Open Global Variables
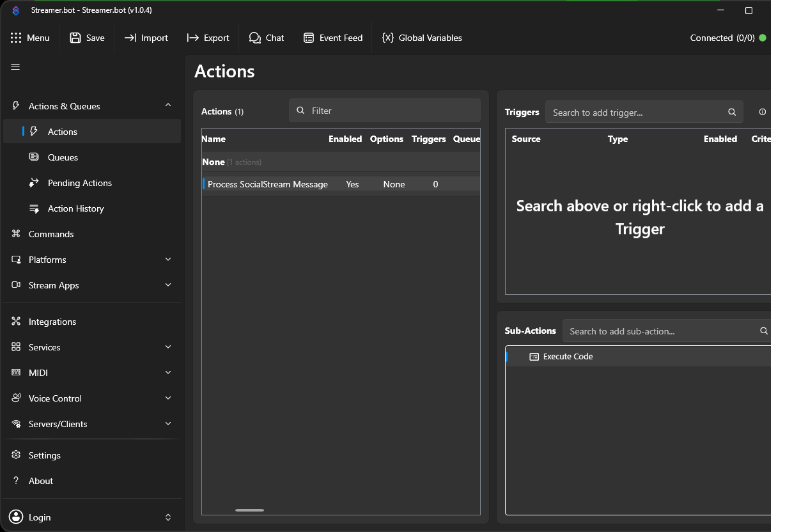The width and height of the screenshot is (792, 532). click(x=422, y=38)
